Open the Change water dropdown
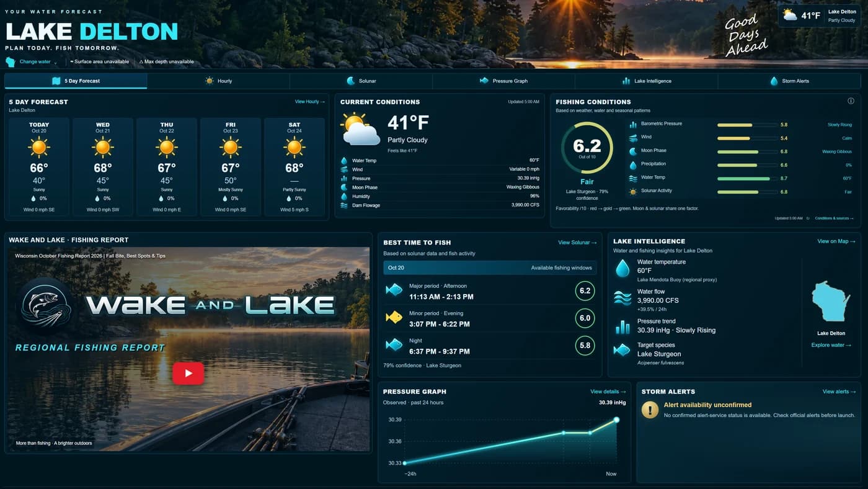868x489 pixels. [x=31, y=62]
